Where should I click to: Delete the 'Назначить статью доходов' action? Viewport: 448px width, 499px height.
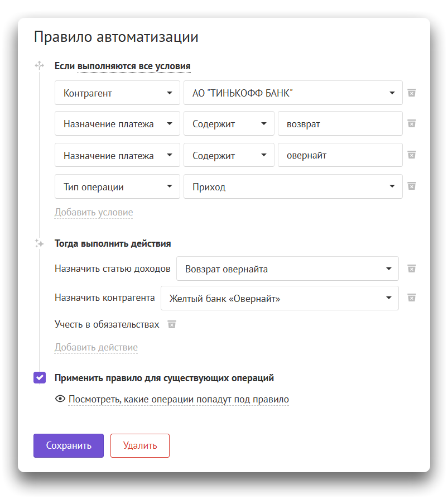click(412, 268)
